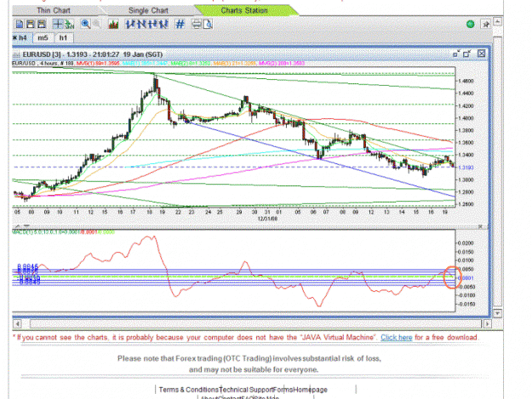Open the Technical Support link
This screenshot has height=399, width=532.
click(x=246, y=390)
